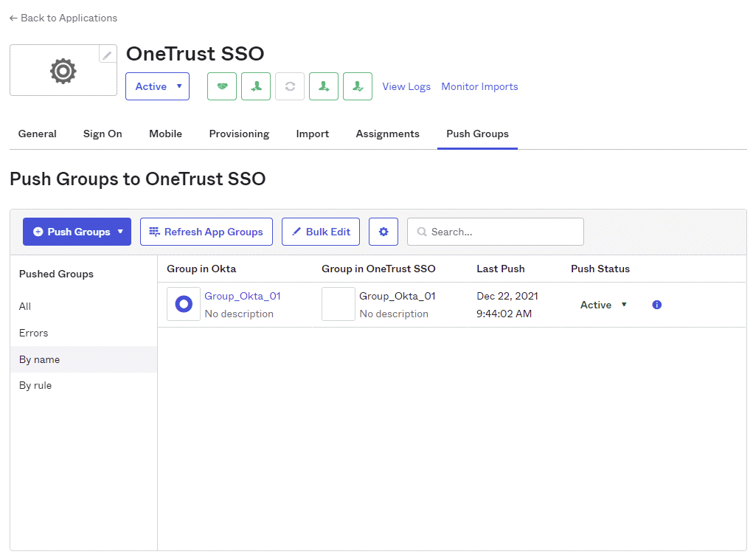The width and height of the screenshot is (753, 560).
Task: Filter pushed groups by All
Action: point(25,306)
